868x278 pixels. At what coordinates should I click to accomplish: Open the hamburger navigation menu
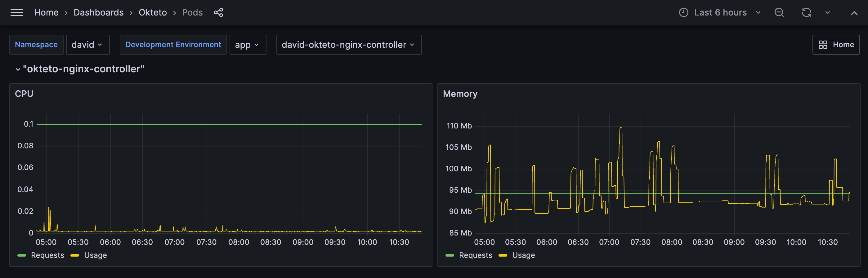[x=16, y=12]
